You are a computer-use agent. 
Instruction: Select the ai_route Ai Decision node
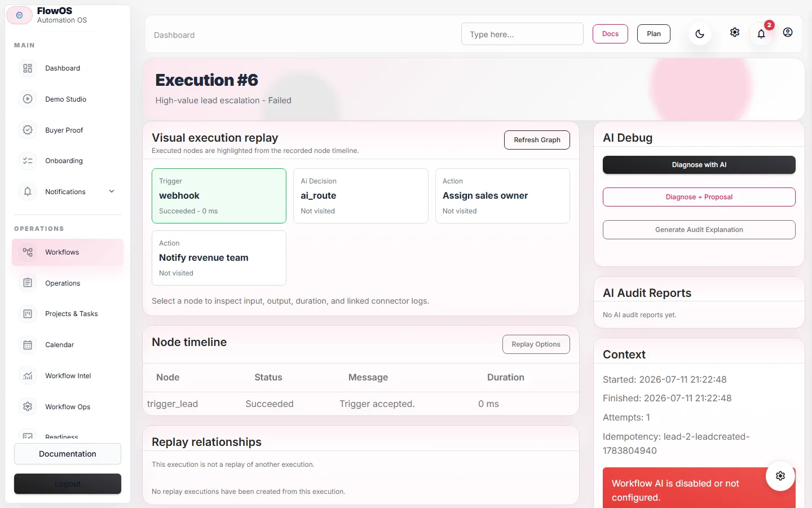tap(361, 196)
